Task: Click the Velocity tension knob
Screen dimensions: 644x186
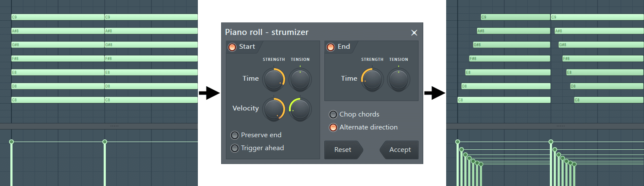Action: [x=300, y=108]
